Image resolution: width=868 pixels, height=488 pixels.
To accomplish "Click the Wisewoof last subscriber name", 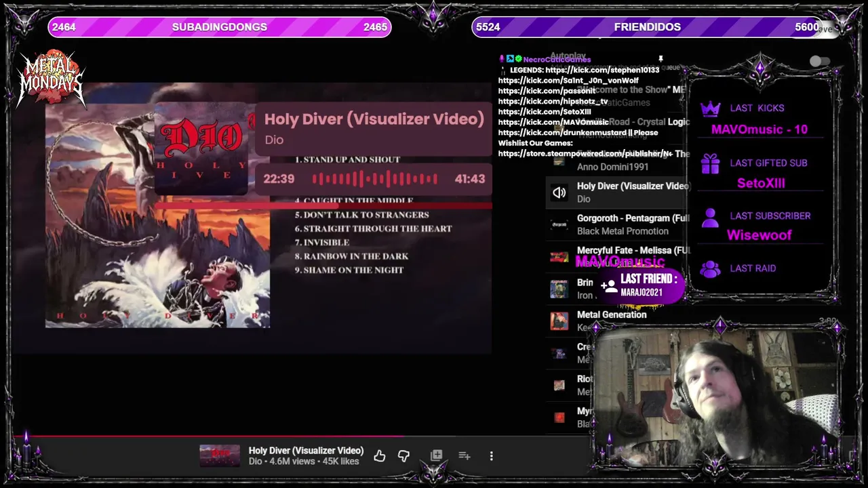I will click(x=759, y=235).
